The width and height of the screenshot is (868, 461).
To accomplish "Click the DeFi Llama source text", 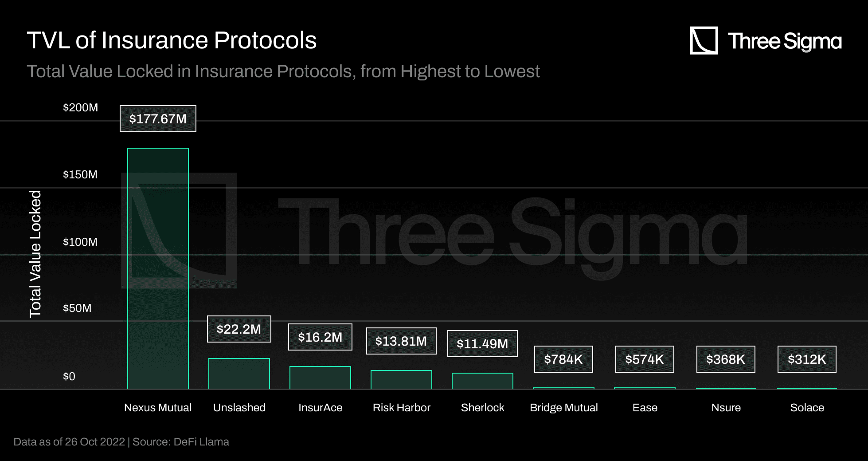I will click(201, 442).
